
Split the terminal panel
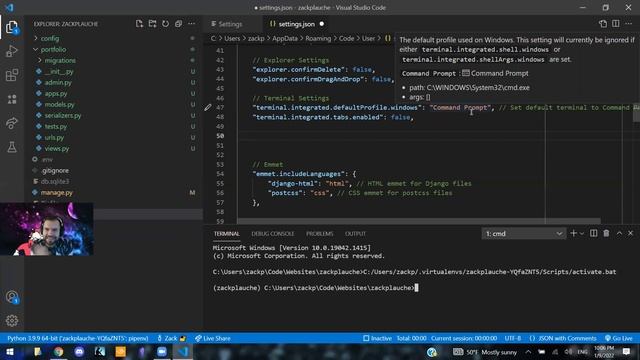click(x=593, y=233)
